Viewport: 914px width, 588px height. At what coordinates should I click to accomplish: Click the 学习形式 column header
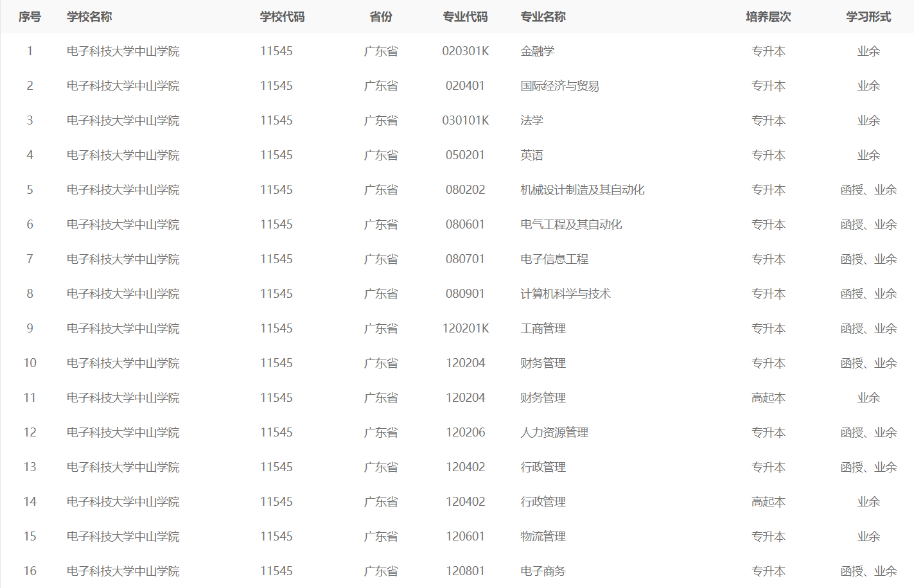pyautogui.click(x=868, y=17)
